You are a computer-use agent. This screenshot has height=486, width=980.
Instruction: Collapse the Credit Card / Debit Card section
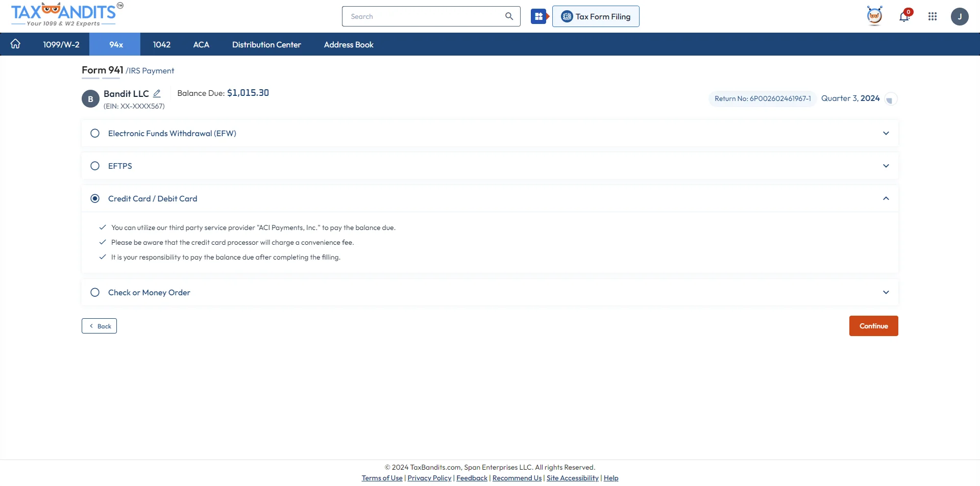click(x=886, y=198)
